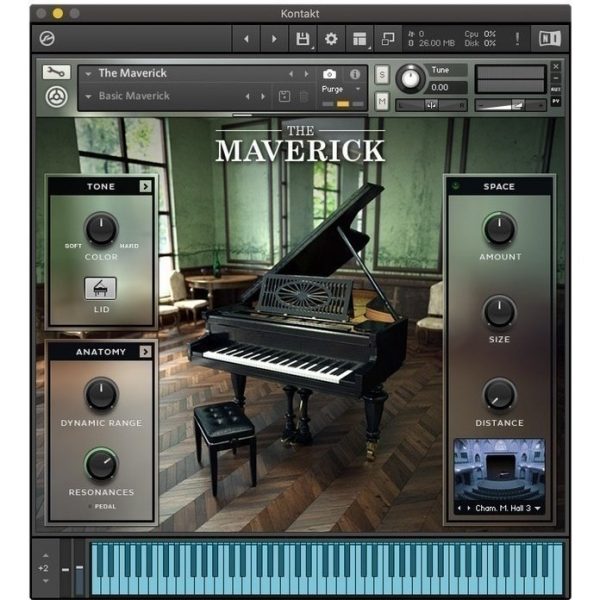Click the exclamation panic button
The width and height of the screenshot is (600, 600).
517,39
